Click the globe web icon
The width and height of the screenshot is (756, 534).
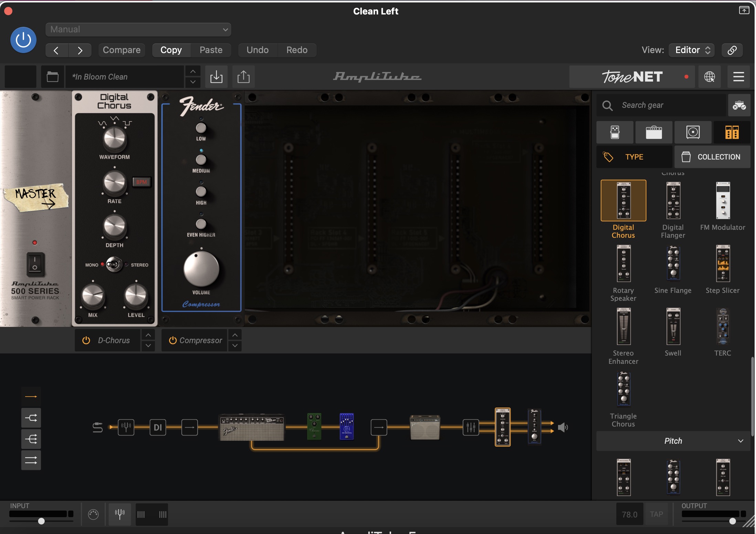709,76
